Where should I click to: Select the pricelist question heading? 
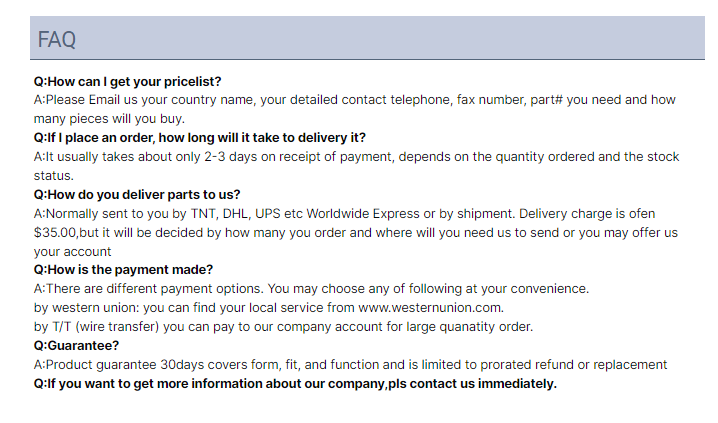[x=127, y=81]
